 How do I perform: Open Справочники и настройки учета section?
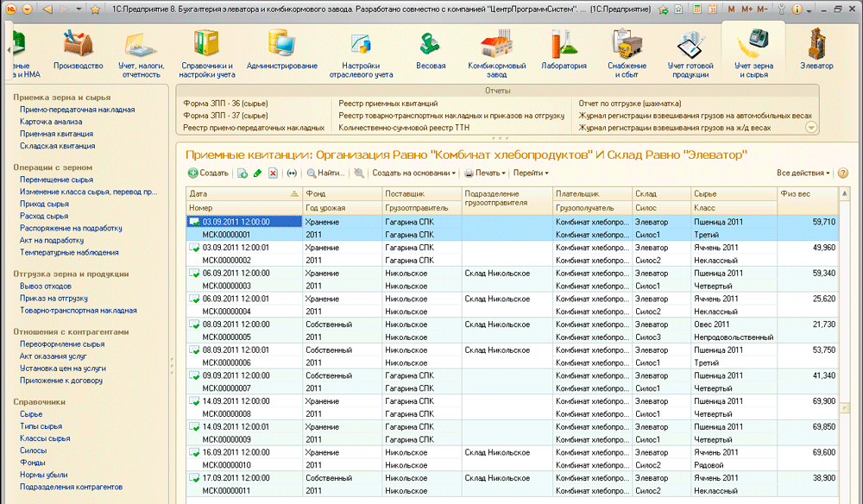[207, 54]
